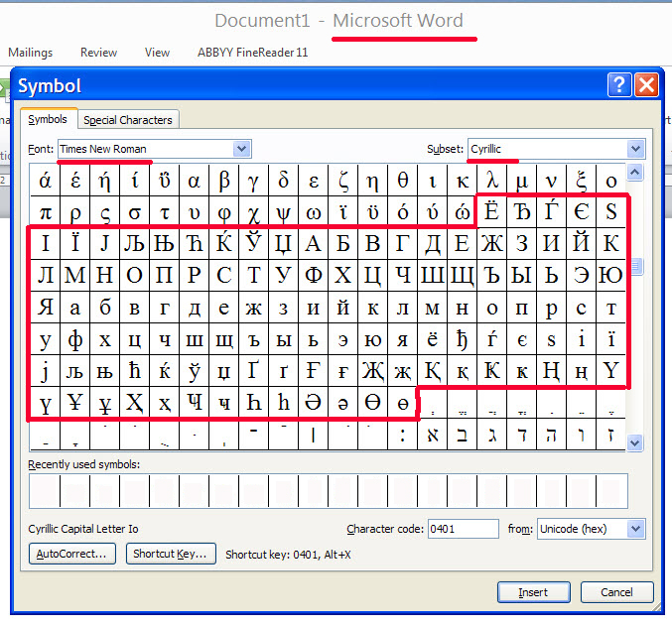Select the Cyrillic capital Ә symbol
The width and height of the screenshot is (672, 628).
(314, 402)
